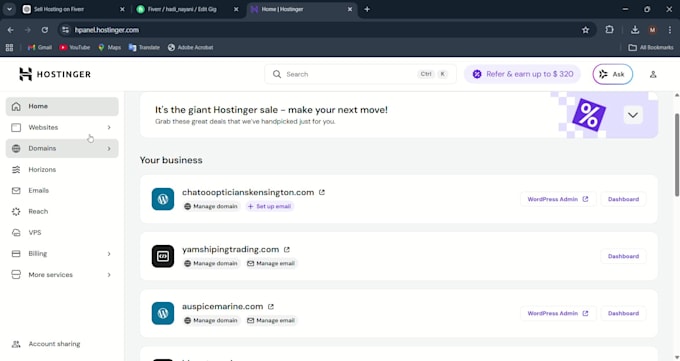Switch to the Fiverr Edit Gig tab
The height and width of the screenshot is (361, 680).
coord(187,9)
